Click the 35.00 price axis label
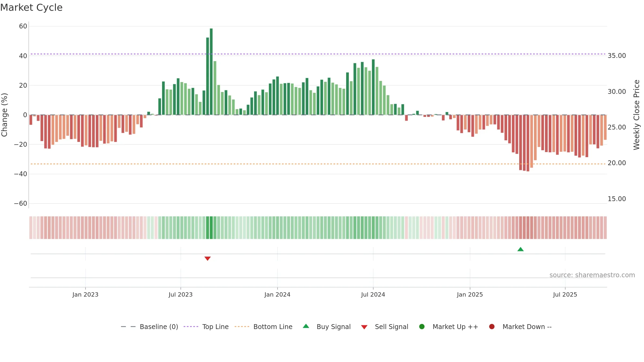 (617, 56)
